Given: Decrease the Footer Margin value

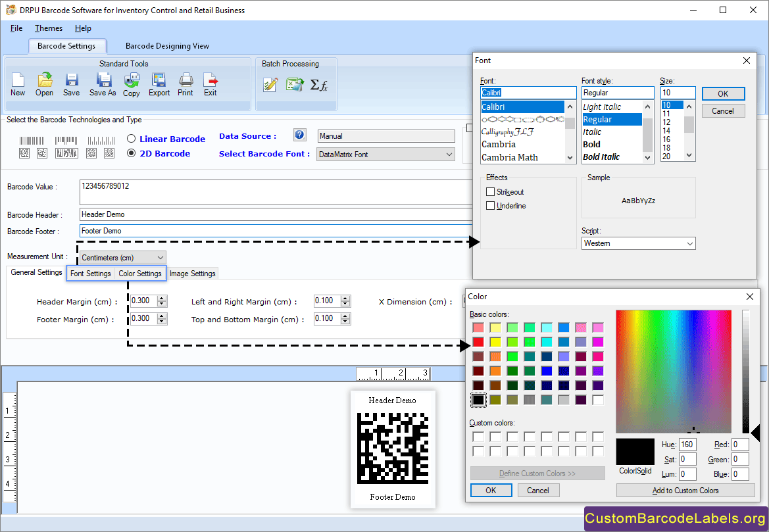Looking at the screenshot, I should pos(162,322).
